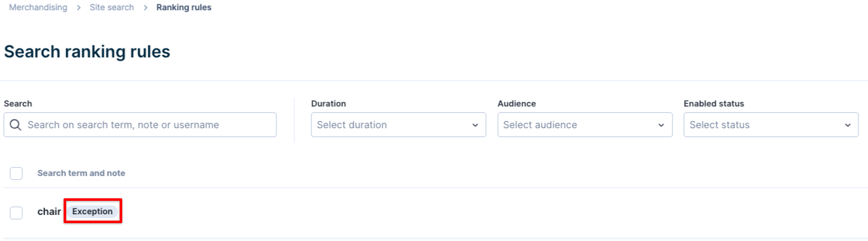Open the chair search term rule
The height and width of the screenshot is (241, 868).
pyautogui.click(x=49, y=212)
